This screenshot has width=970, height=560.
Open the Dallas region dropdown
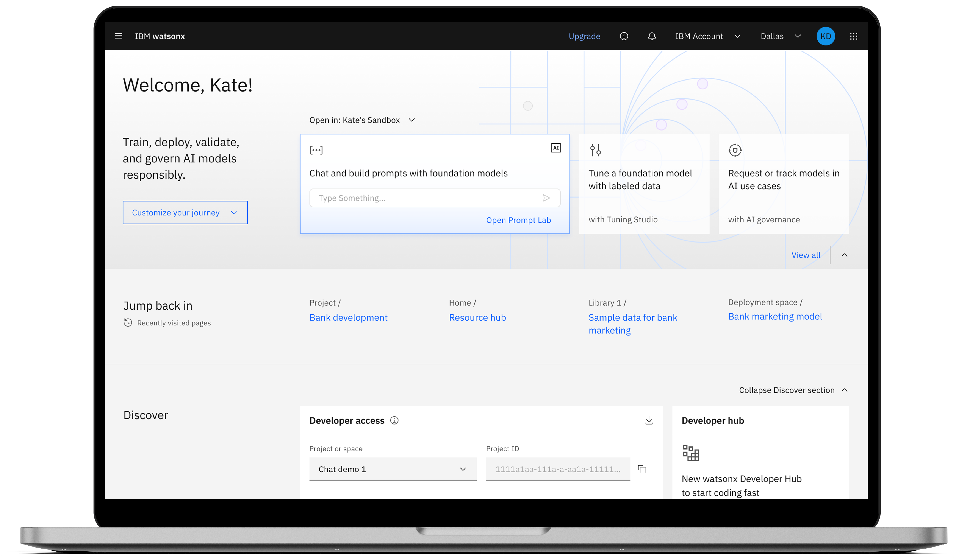coord(781,36)
